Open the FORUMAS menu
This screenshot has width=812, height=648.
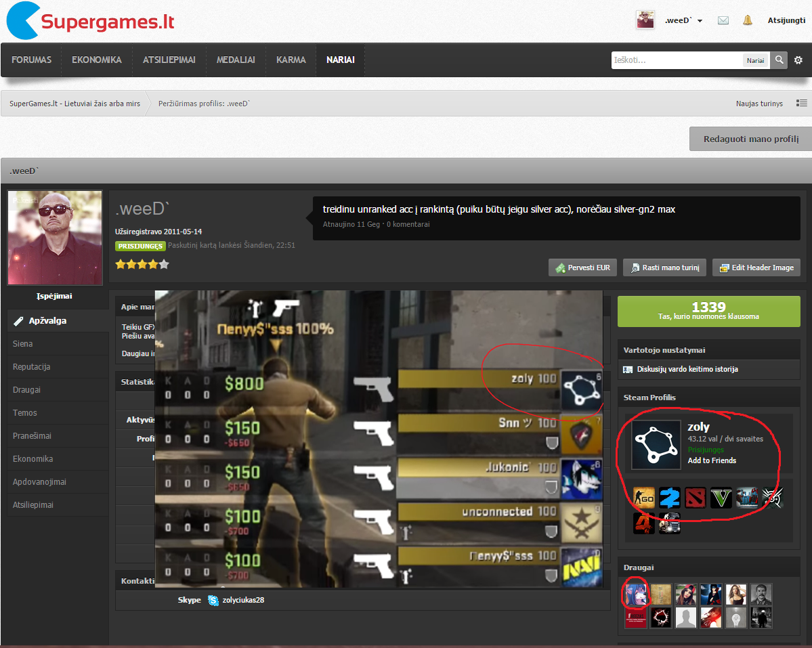[32, 60]
